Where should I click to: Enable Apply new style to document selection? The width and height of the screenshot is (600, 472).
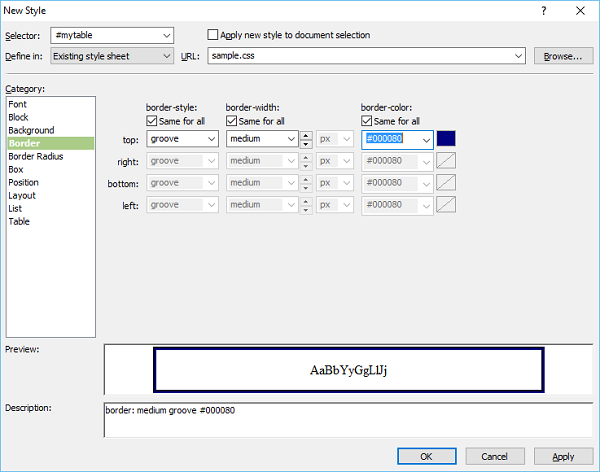coord(212,35)
